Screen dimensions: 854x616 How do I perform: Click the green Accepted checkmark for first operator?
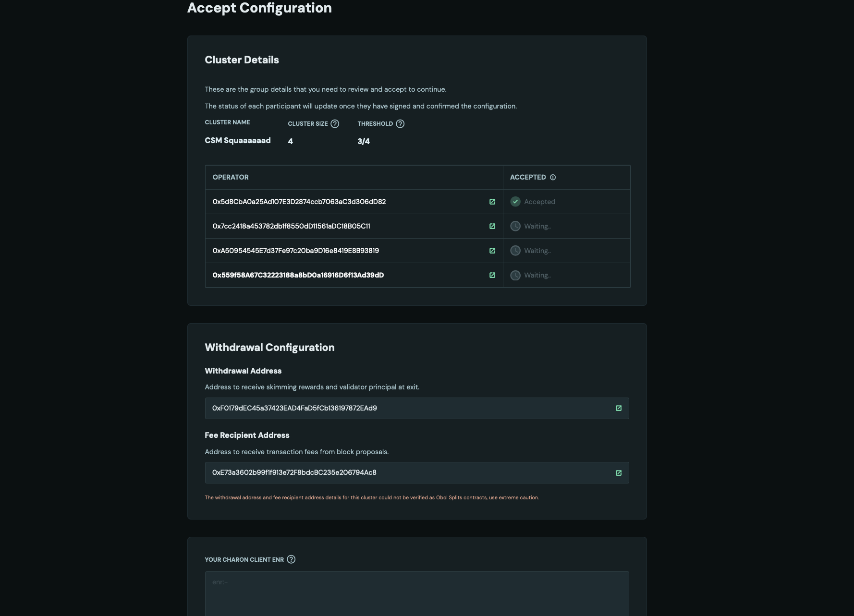[515, 202]
